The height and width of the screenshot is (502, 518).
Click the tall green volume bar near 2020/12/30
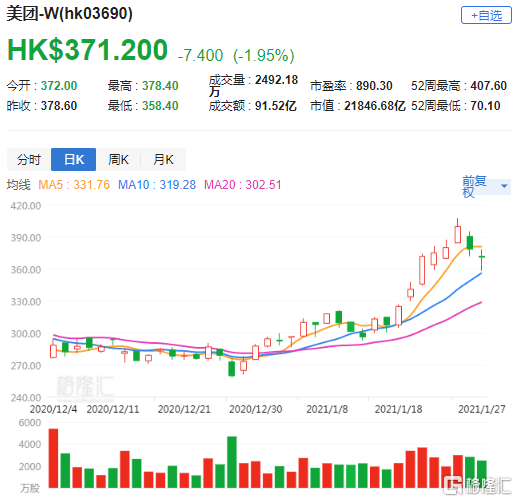pyautogui.click(x=232, y=462)
